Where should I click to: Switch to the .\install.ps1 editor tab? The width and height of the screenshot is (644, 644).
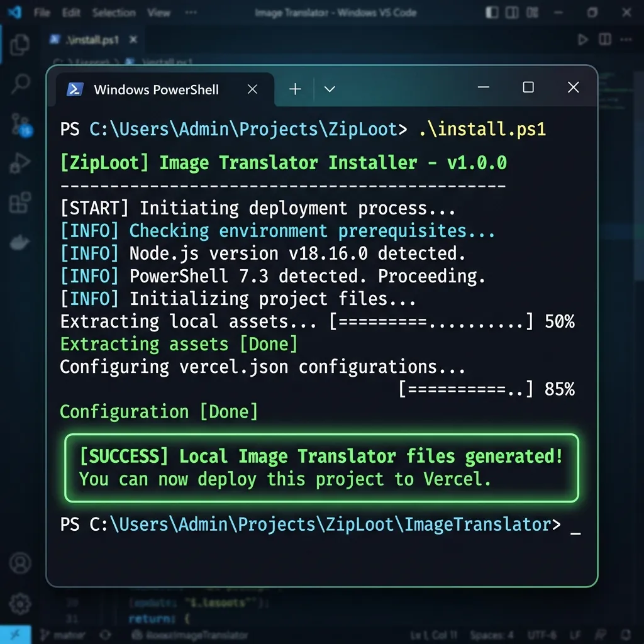[92, 40]
